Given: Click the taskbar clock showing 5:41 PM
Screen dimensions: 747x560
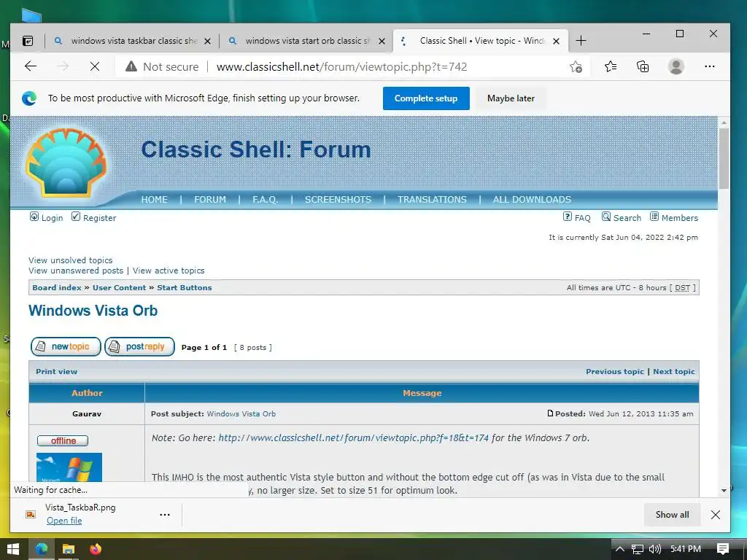Looking at the screenshot, I should pos(685,549).
